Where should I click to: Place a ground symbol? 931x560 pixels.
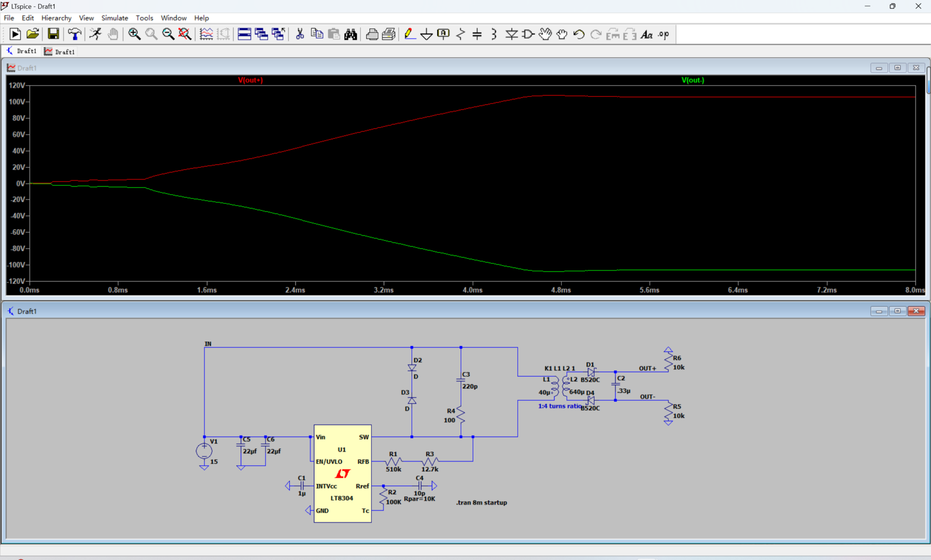click(426, 34)
